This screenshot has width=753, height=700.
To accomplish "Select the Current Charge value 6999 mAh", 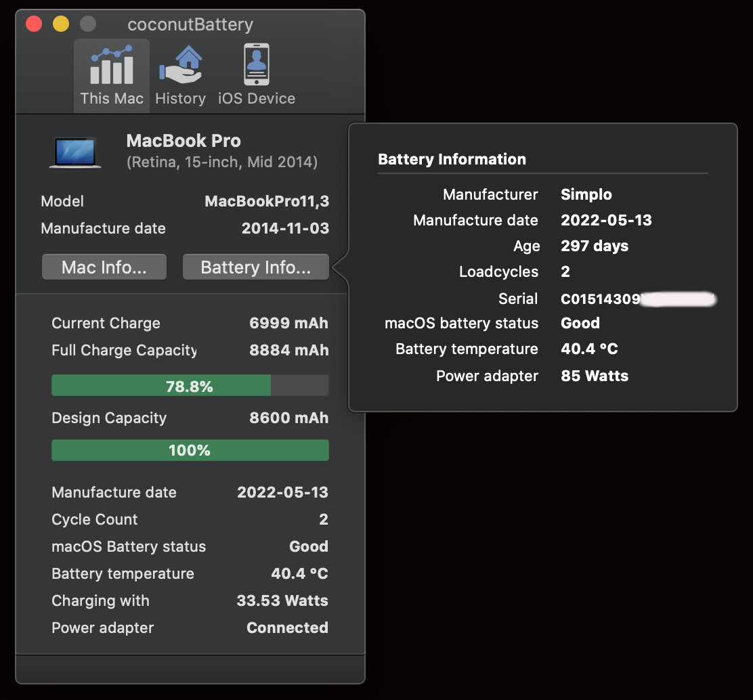I will tap(288, 323).
